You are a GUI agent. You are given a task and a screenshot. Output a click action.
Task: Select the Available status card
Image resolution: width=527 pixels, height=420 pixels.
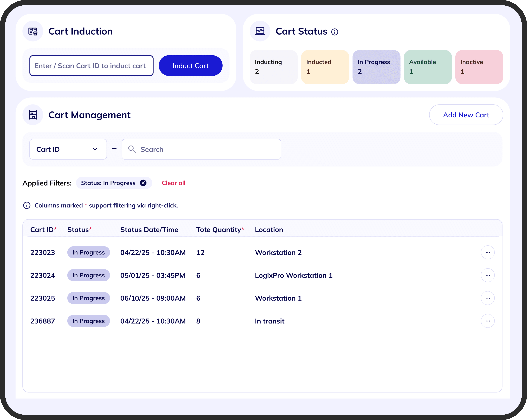(428, 67)
